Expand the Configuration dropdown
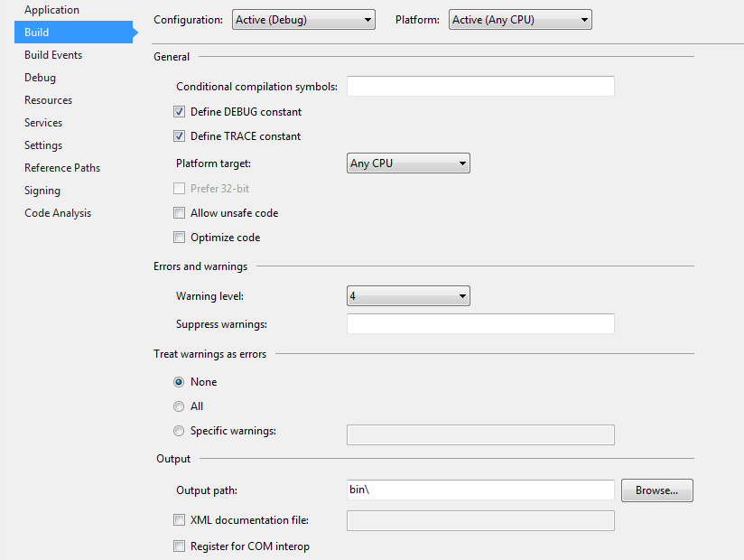The height and width of the screenshot is (560, 744). point(303,19)
